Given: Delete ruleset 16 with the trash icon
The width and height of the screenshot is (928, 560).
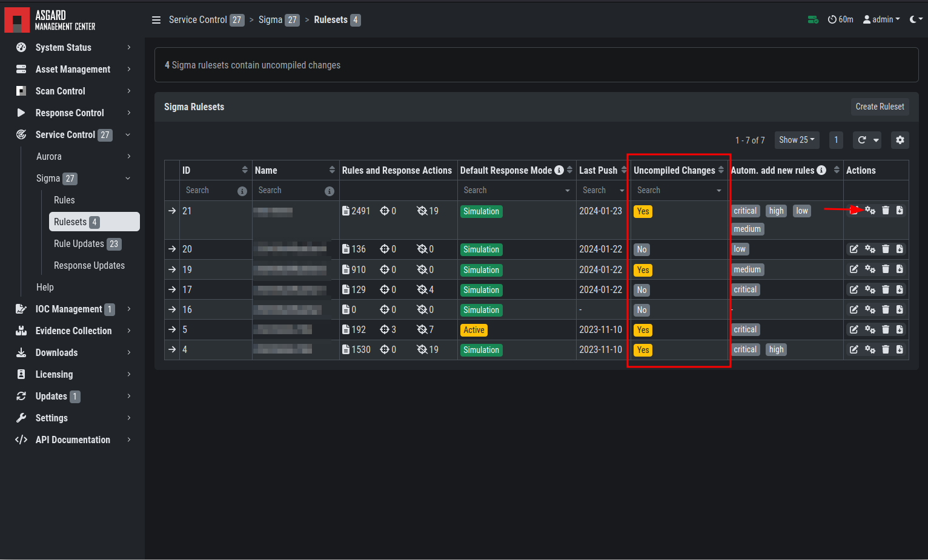Looking at the screenshot, I should 886,310.
